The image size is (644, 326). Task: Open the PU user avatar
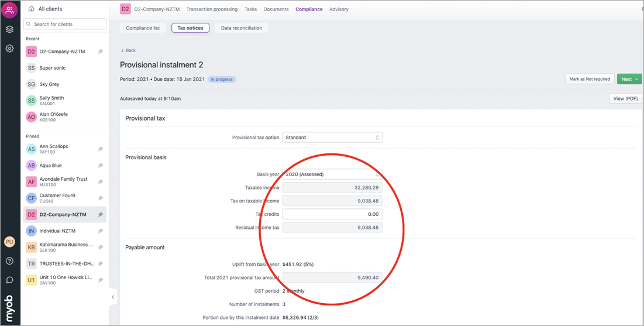9,242
